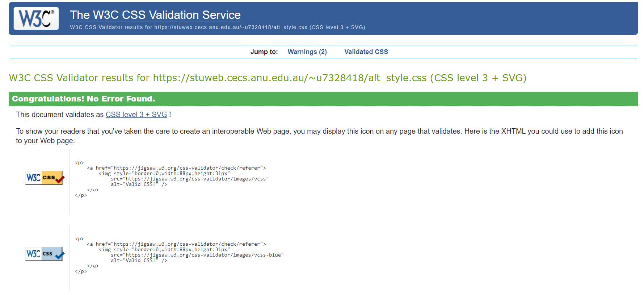
Task: Click vcss-blue image src line in second snippet
Action: tap(197, 255)
